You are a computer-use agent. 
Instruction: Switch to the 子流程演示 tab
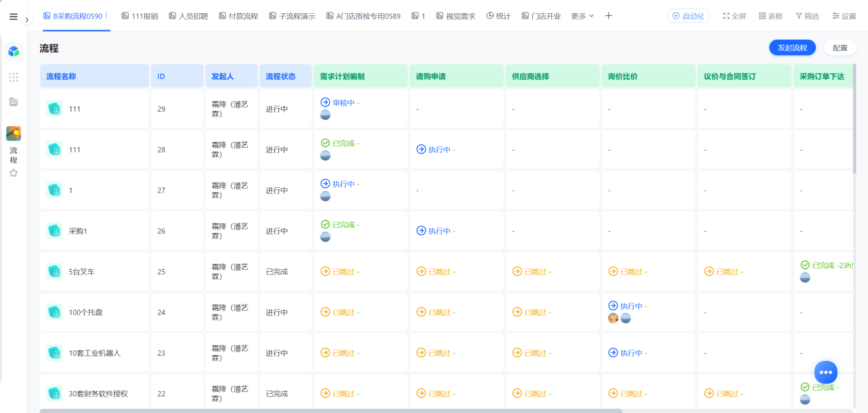pyautogui.click(x=292, y=16)
